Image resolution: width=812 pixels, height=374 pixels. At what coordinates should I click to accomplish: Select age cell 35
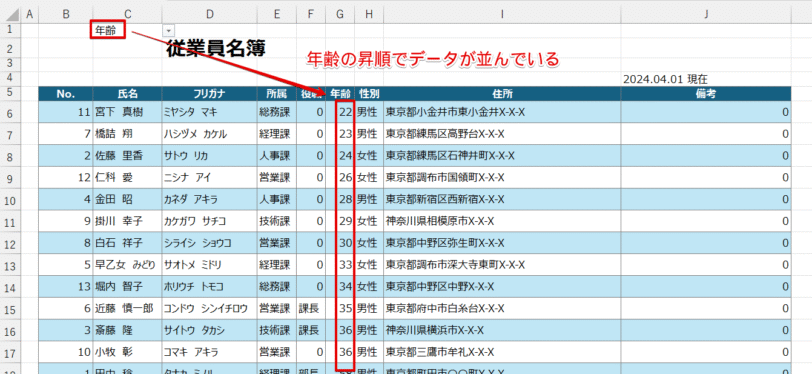(341, 309)
